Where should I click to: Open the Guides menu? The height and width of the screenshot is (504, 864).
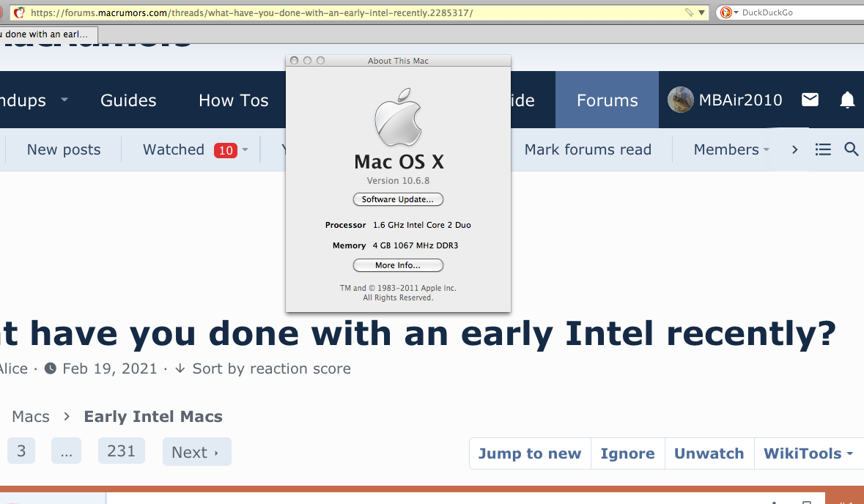click(x=128, y=100)
